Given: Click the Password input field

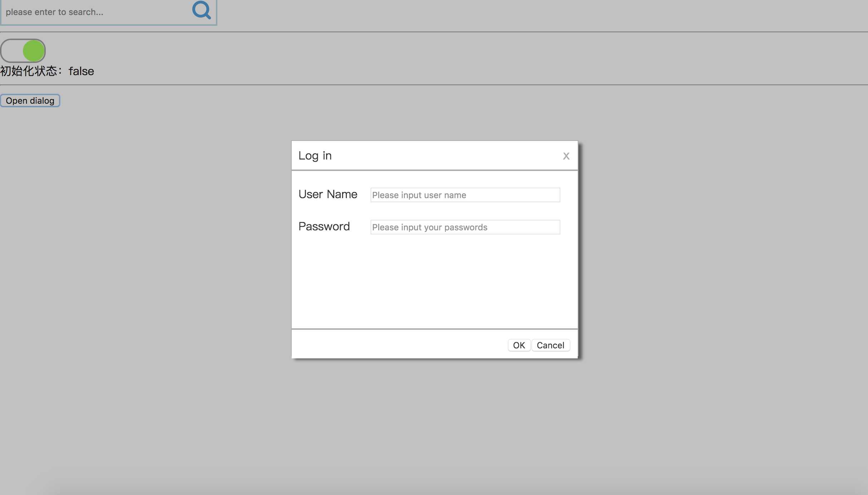Looking at the screenshot, I should 465,227.
